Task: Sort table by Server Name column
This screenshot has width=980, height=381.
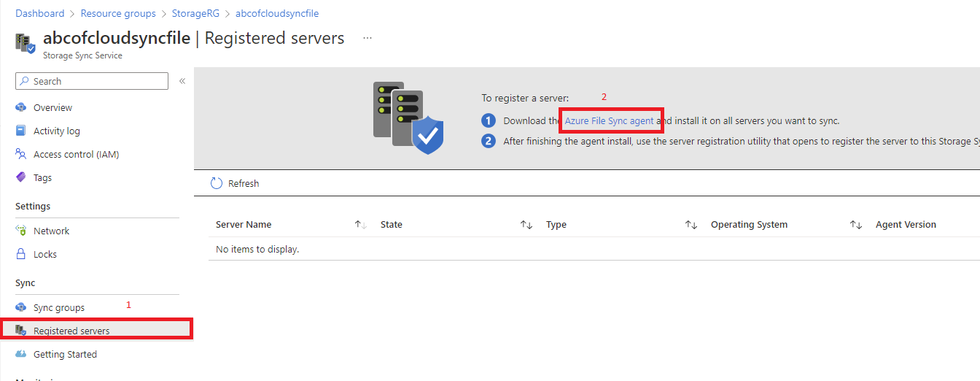Action: pyautogui.click(x=360, y=225)
